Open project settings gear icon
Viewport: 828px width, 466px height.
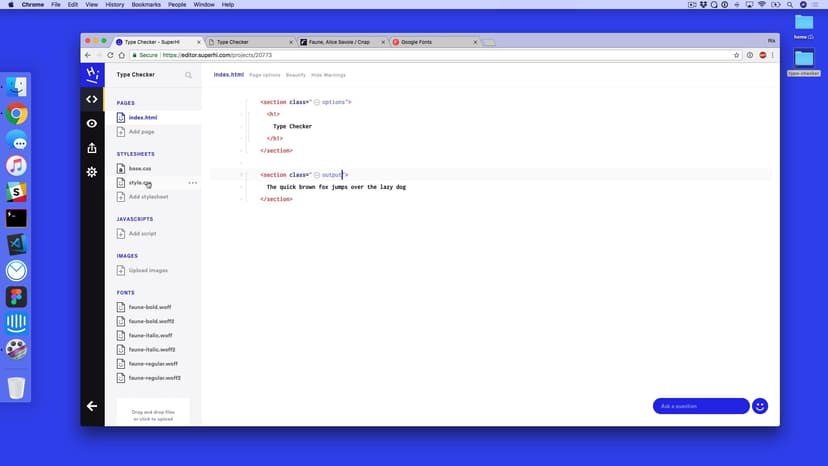[x=92, y=172]
